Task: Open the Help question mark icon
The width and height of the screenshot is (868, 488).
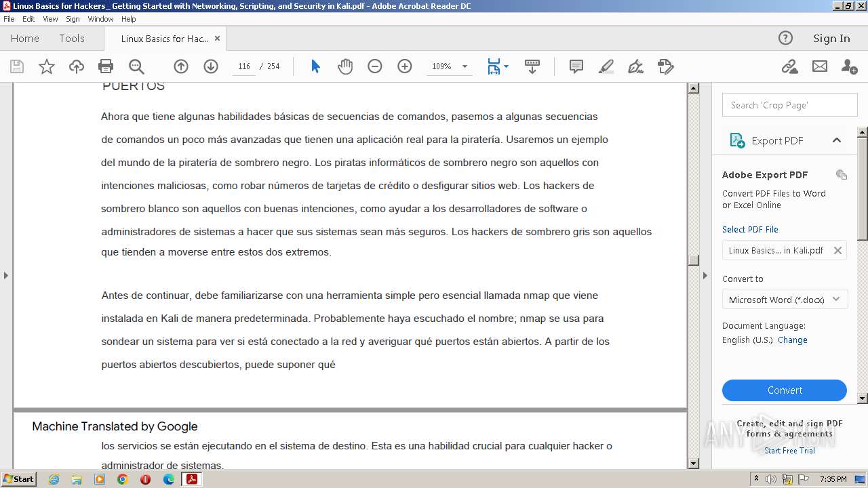Action: point(785,38)
